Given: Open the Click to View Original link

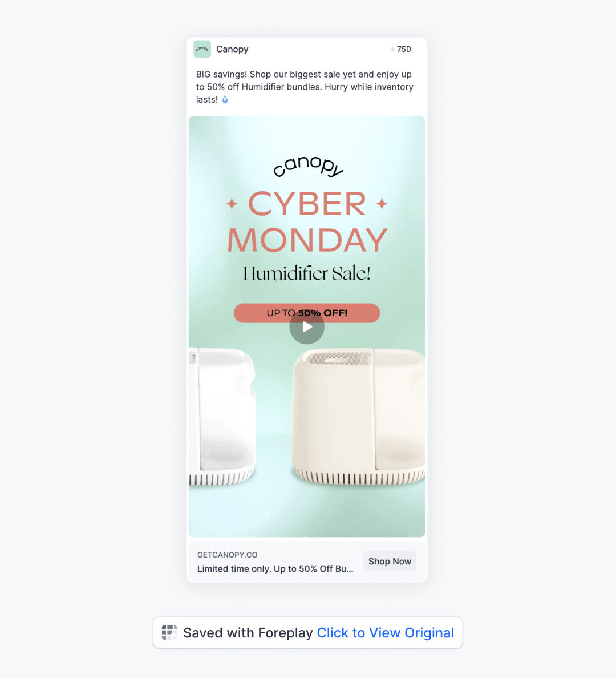Looking at the screenshot, I should click(385, 632).
